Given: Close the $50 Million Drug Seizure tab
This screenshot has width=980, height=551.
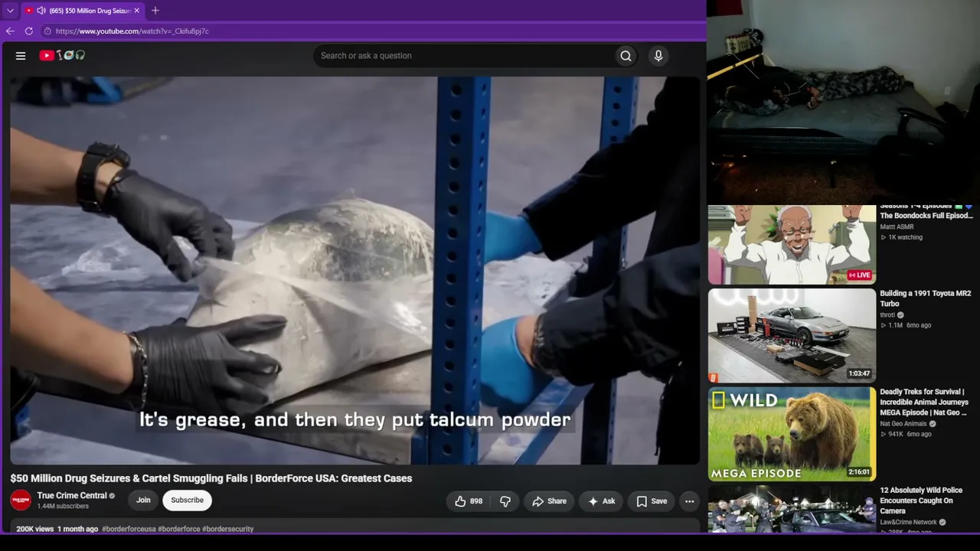Looking at the screenshot, I should point(137,11).
